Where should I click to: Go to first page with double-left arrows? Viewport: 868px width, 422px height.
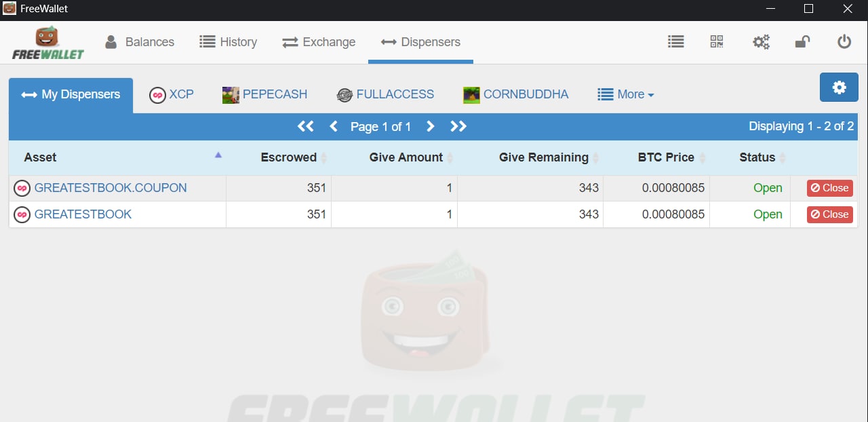[x=305, y=126]
